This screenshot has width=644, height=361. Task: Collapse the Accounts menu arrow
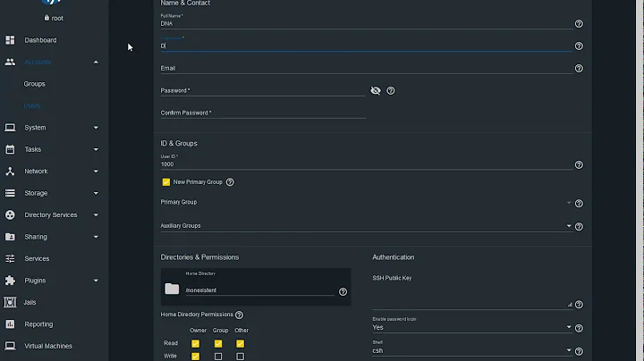pos(96,62)
